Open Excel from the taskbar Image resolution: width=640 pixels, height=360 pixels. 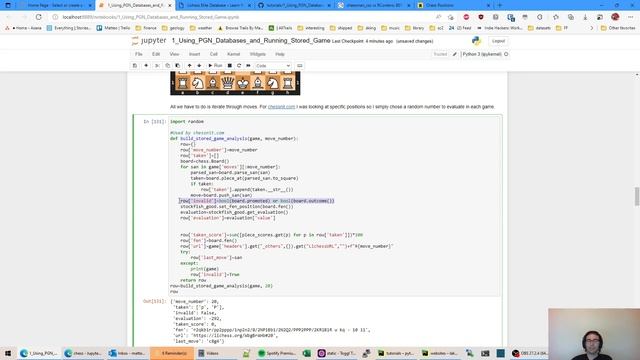[307, 353]
